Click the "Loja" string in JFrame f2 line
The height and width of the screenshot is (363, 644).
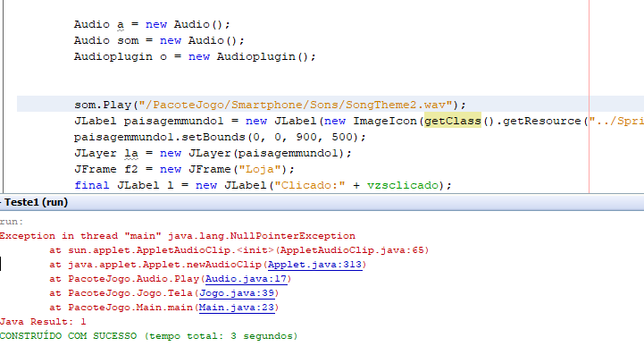click(x=260, y=169)
